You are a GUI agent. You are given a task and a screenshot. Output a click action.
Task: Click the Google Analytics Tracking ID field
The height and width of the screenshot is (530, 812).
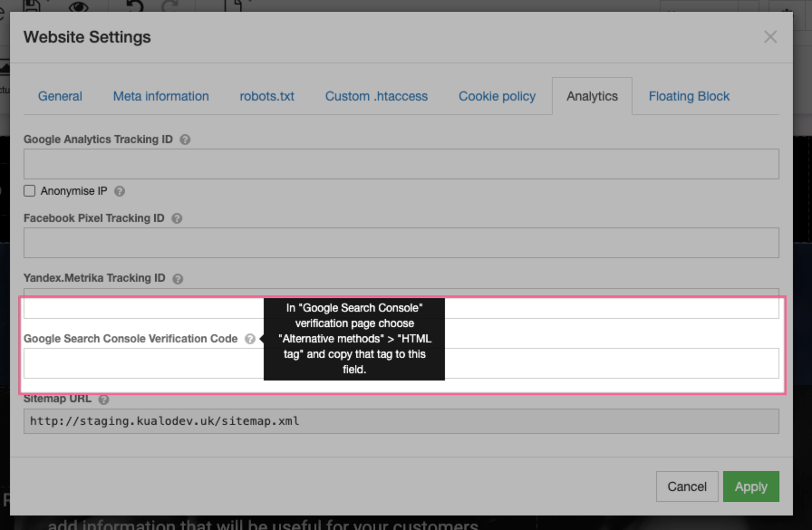(x=401, y=164)
